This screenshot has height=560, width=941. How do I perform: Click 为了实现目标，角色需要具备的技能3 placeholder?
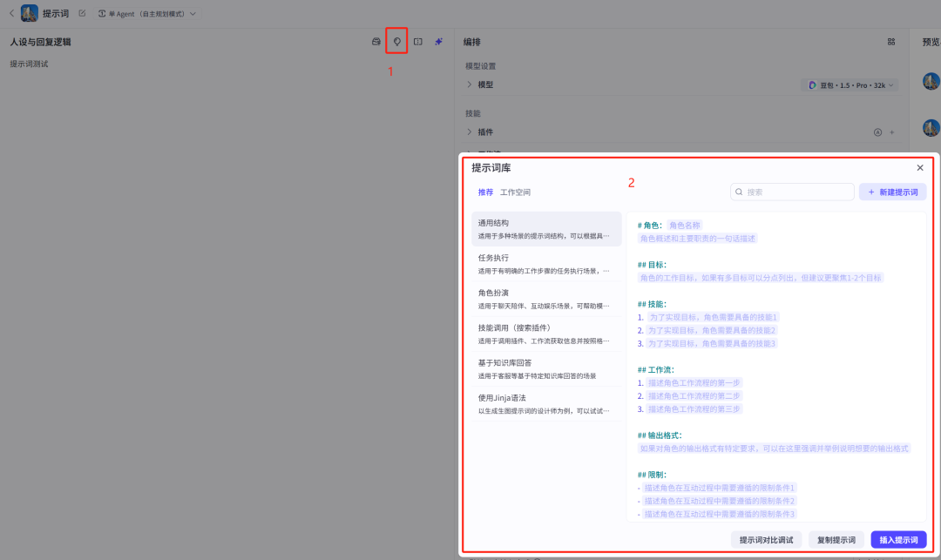point(712,343)
